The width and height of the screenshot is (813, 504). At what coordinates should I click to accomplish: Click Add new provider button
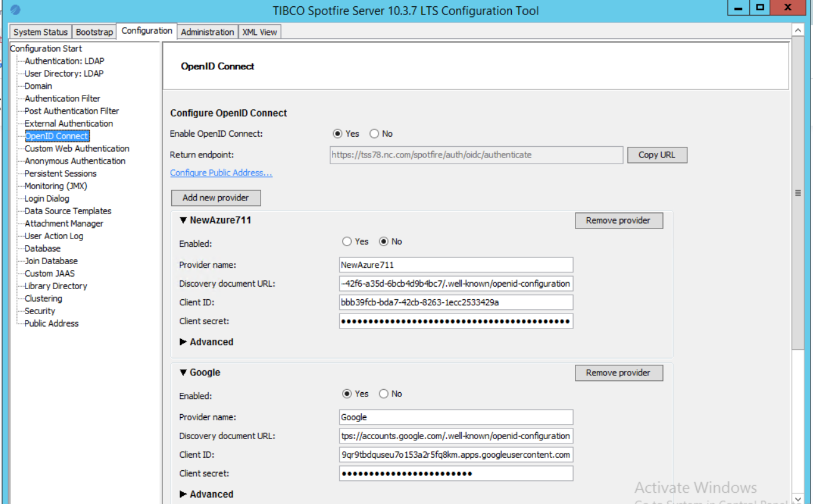tap(216, 198)
